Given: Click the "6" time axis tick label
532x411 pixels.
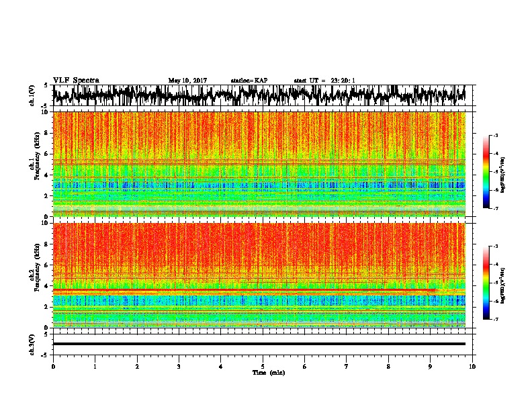Looking at the screenshot, I should point(305,367).
